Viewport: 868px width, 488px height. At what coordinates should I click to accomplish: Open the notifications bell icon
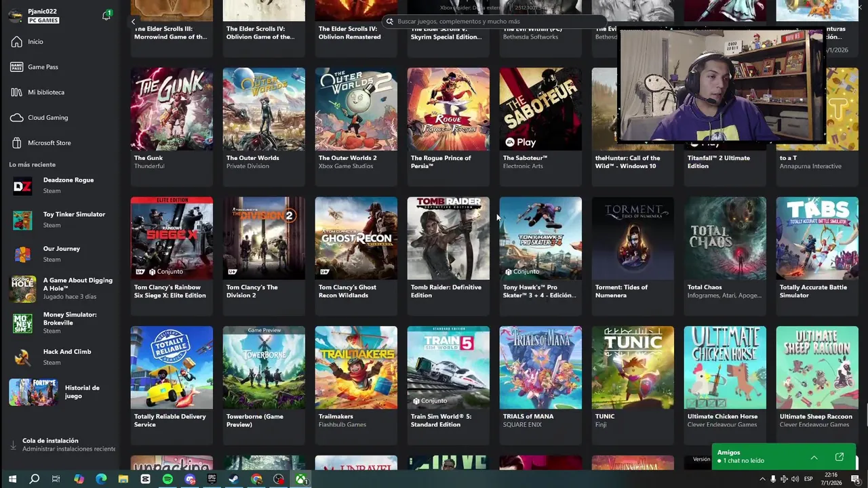(x=106, y=16)
